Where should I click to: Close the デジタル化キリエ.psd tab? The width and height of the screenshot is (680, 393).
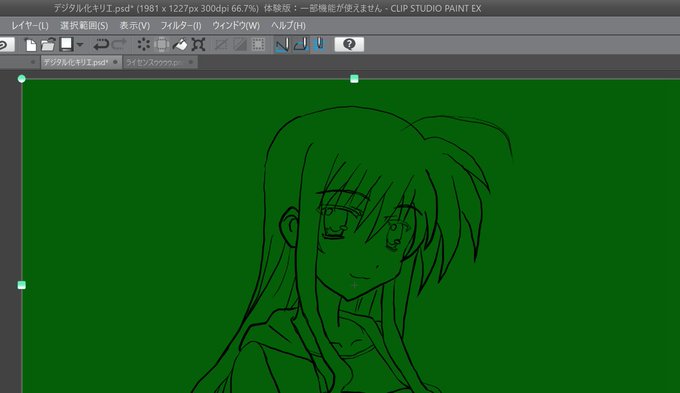[x=115, y=62]
